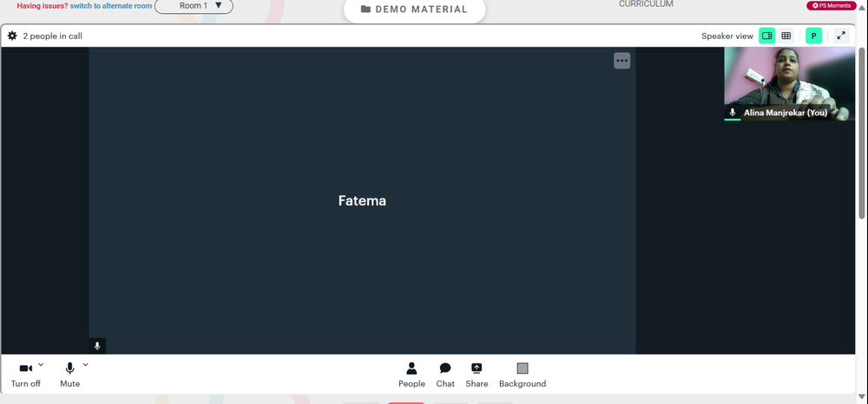The image size is (868, 404).
Task: Expand camera options chevron
Action: [41, 364]
